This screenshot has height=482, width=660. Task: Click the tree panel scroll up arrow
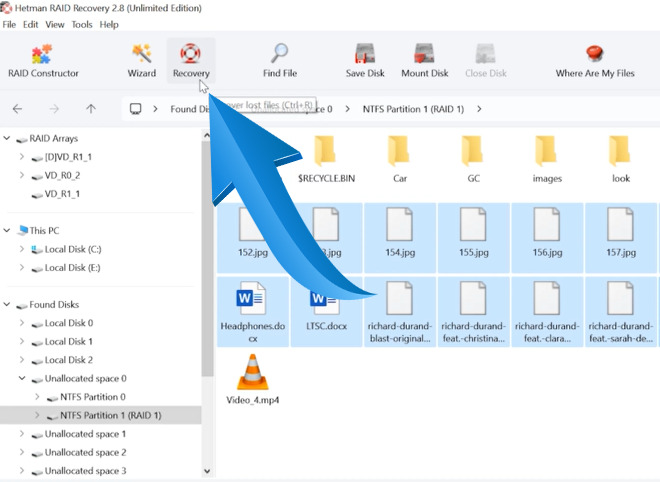(x=207, y=135)
